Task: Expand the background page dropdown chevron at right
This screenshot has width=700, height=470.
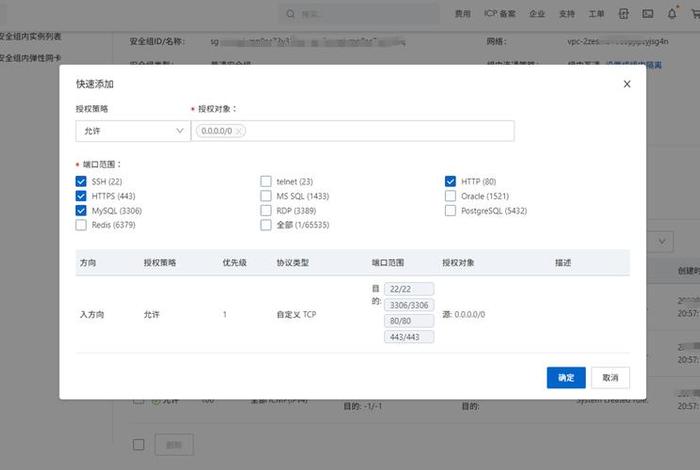Action: point(662,241)
